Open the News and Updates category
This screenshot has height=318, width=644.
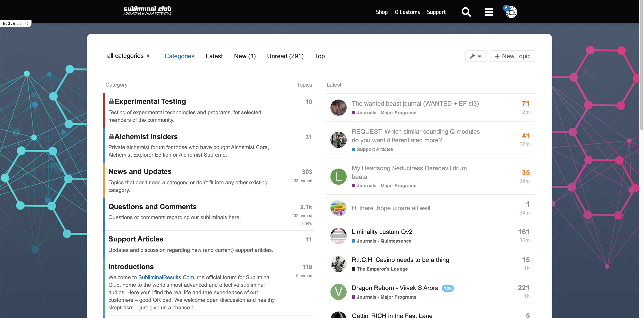point(140,171)
